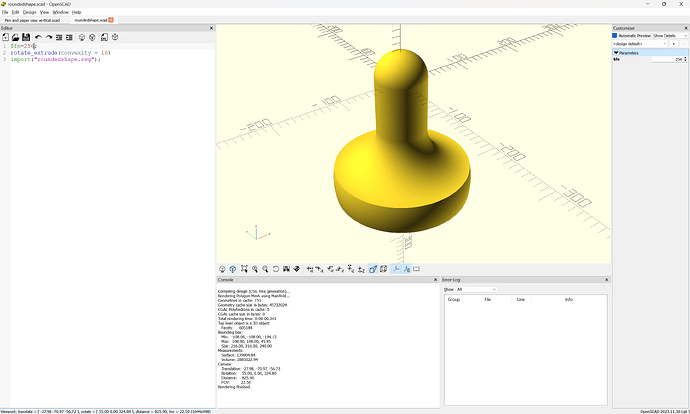Screen dimensions: 690x414
Task: Click the New file icon in editor toolbar
Action: tap(5, 37)
